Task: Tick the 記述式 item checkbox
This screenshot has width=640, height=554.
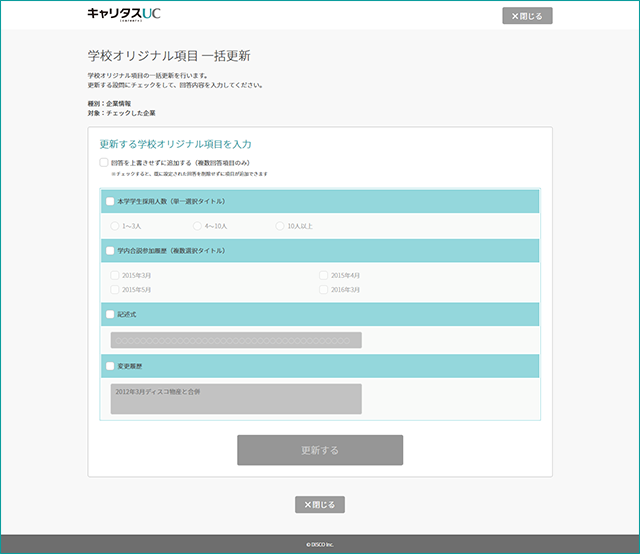Action: pos(110,314)
